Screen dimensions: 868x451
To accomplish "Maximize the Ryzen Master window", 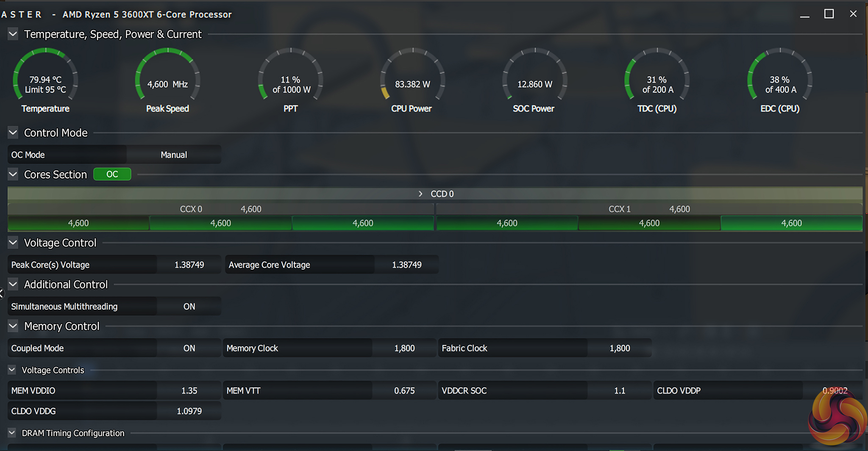I will [x=829, y=14].
